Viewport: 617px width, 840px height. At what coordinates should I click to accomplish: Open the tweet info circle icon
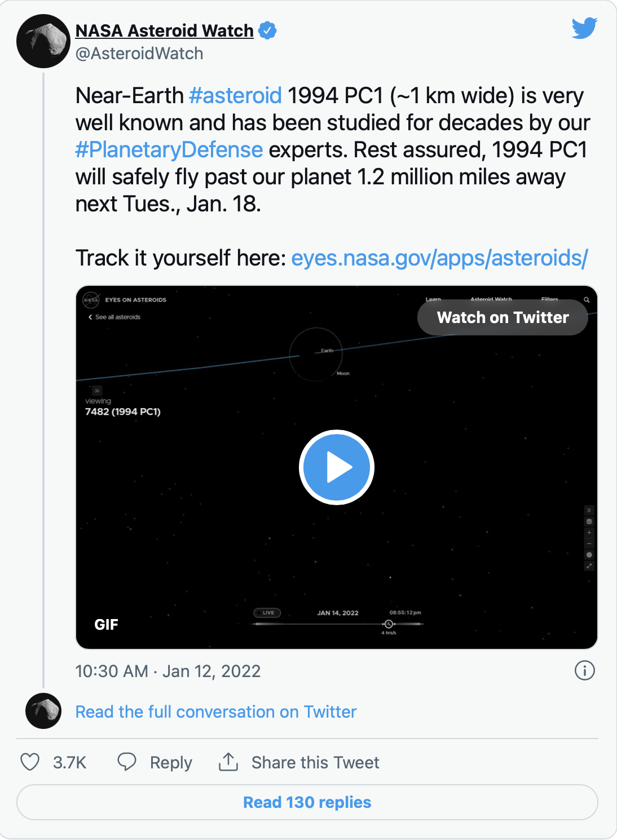click(585, 671)
